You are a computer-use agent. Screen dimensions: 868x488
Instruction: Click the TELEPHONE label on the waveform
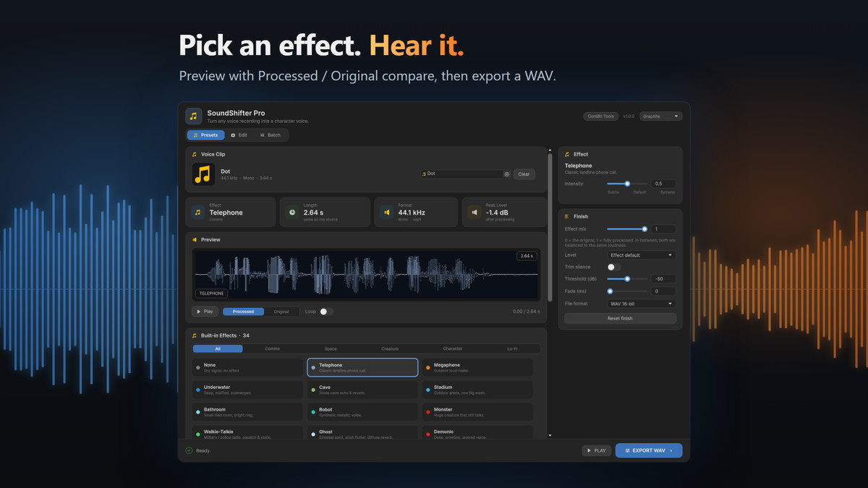click(211, 293)
